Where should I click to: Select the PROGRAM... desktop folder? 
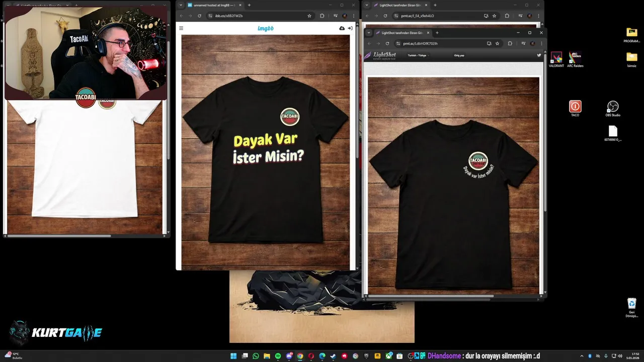pyautogui.click(x=632, y=35)
